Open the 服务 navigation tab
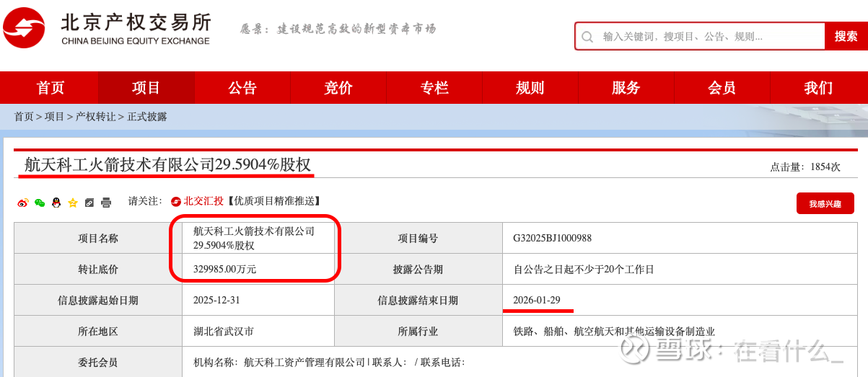868x377 pixels. click(x=626, y=88)
